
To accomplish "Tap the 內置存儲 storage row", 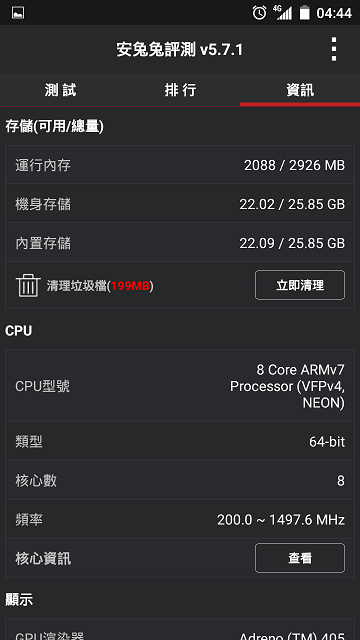I will (x=180, y=242).
